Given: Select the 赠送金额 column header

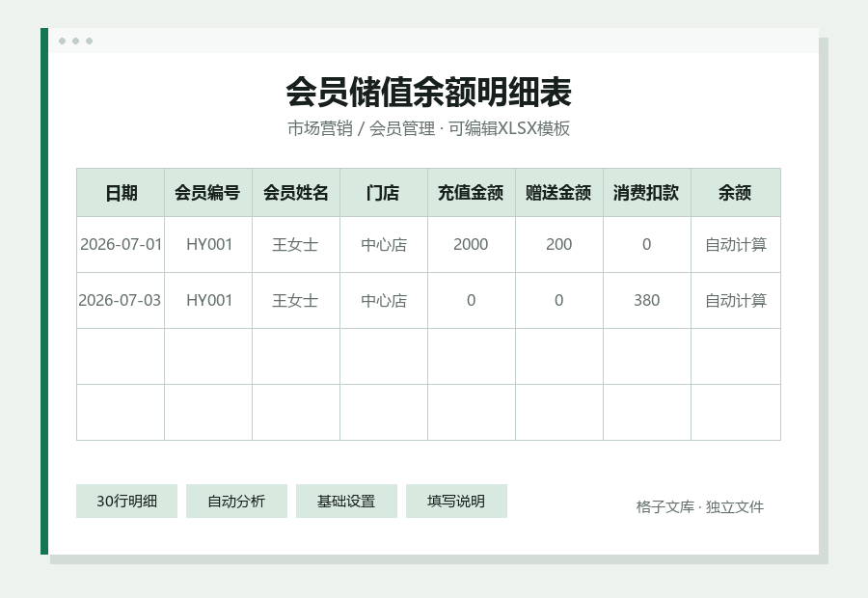Looking at the screenshot, I should [559, 193].
